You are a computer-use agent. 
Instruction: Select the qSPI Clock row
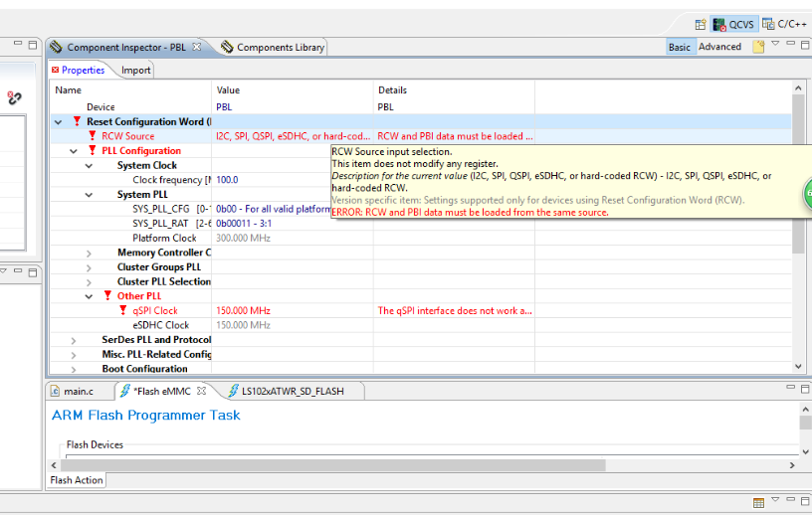pyautogui.click(x=421, y=310)
